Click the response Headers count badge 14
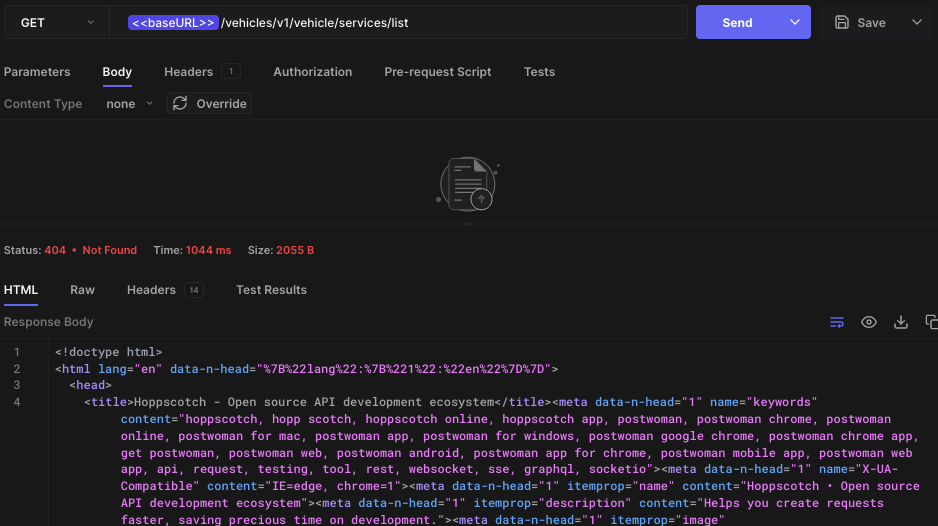The width and height of the screenshot is (938, 526). pos(194,290)
